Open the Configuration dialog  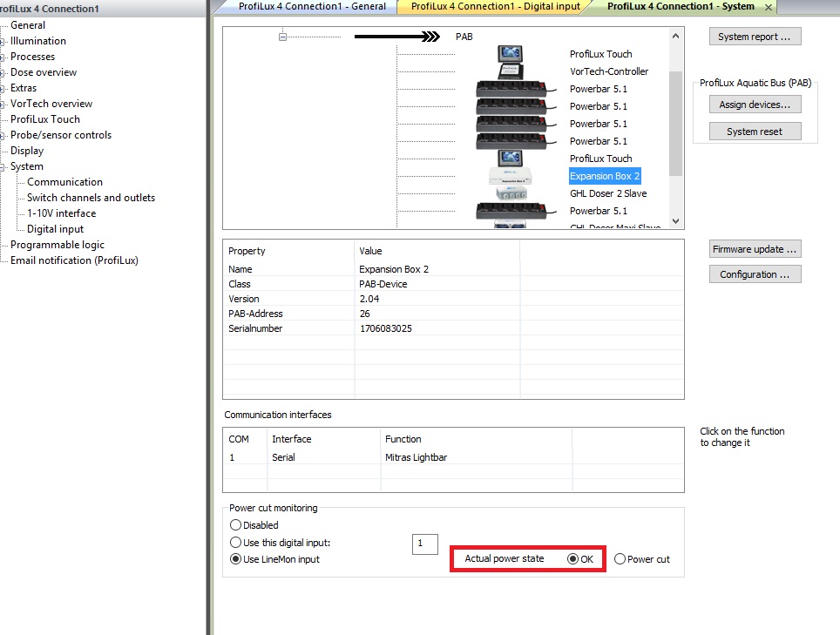tap(755, 274)
